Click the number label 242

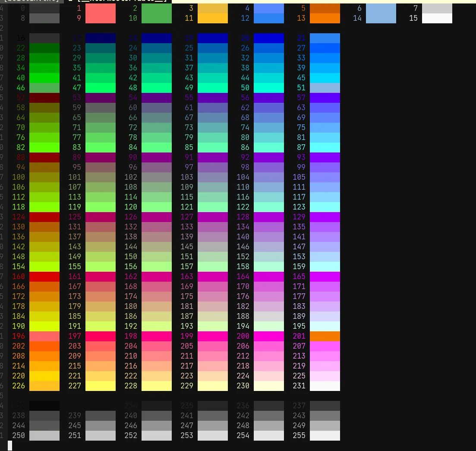tap(243, 416)
